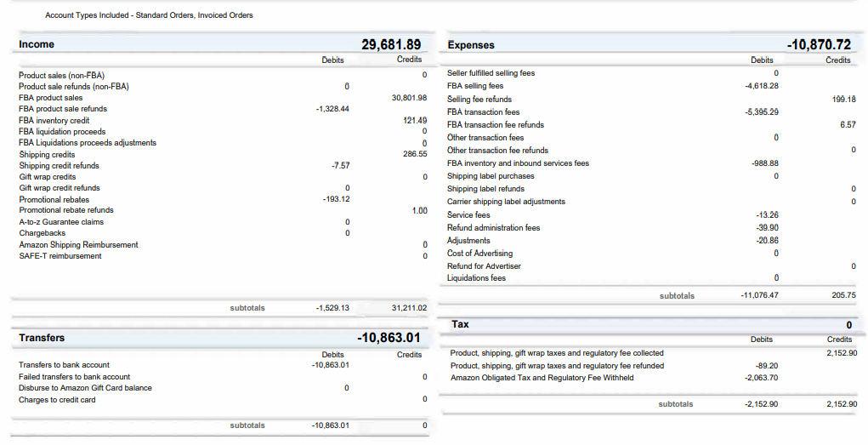Image resolution: width=868 pixels, height=445 pixels.
Task: Click FBA inventory credit value 121.49
Action: coord(415,120)
